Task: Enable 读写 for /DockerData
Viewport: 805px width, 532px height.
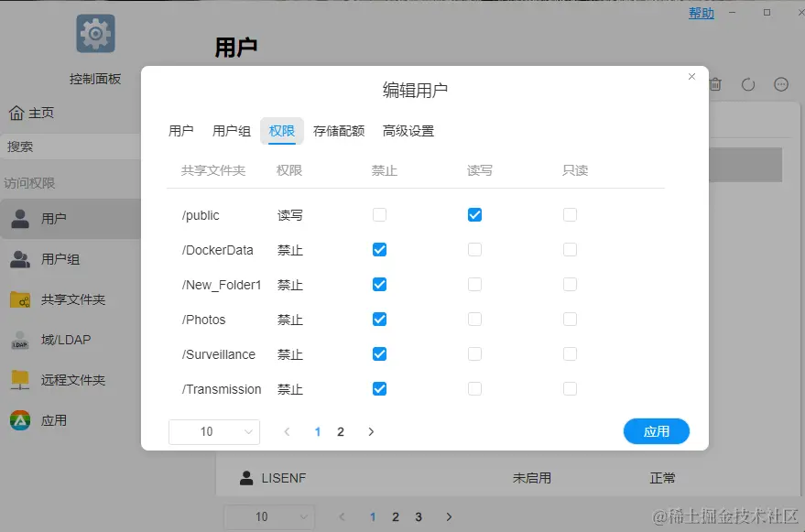Action: point(475,250)
